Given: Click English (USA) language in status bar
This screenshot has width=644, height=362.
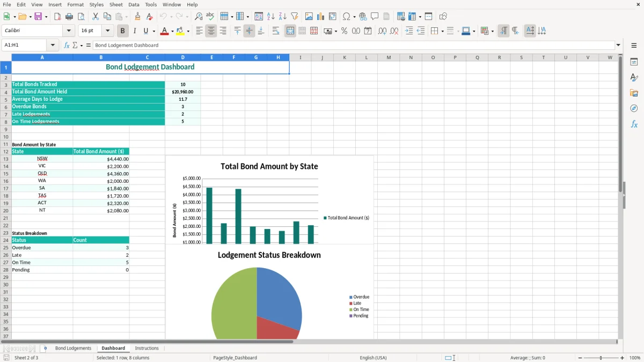Looking at the screenshot, I should pyautogui.click(x=373, y=358).
